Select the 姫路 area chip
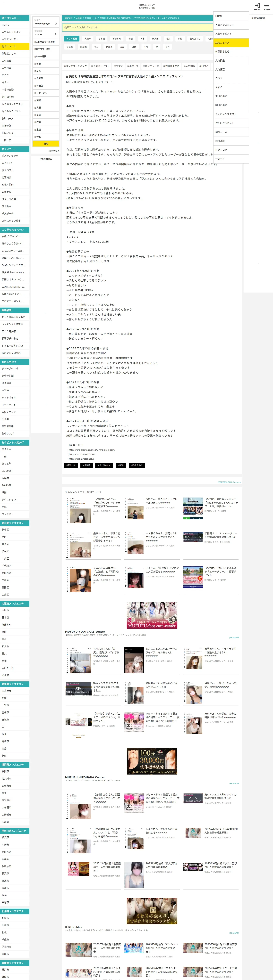This screenshot has width=273, height=980. [134, 47]
